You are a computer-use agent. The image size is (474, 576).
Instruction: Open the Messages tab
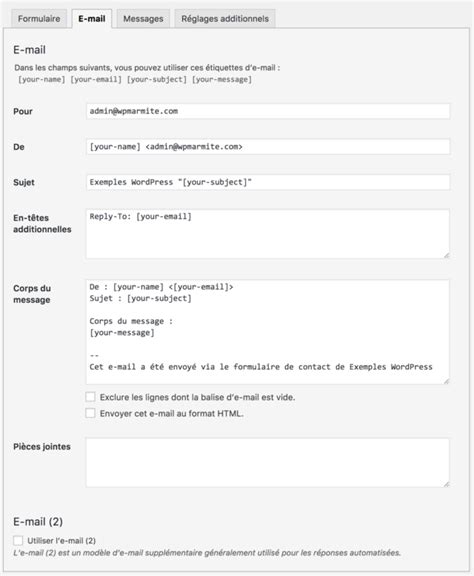pos(143,19)
